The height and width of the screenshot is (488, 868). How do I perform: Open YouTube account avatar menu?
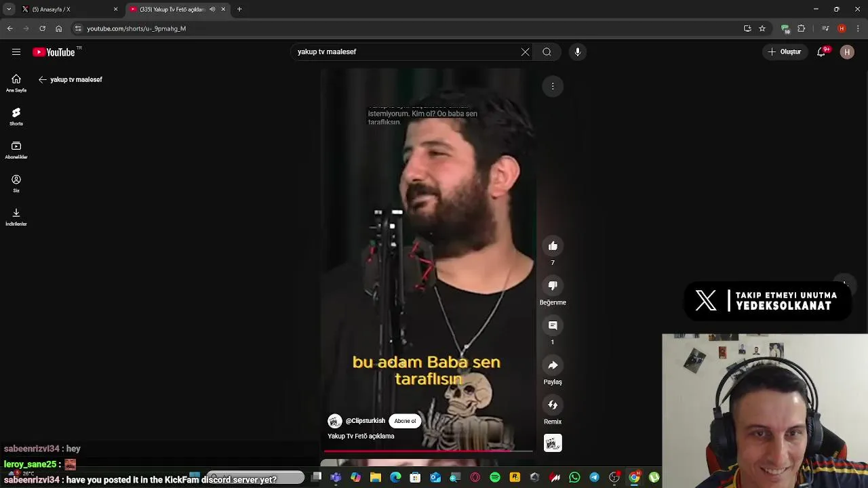pos(847,52)
